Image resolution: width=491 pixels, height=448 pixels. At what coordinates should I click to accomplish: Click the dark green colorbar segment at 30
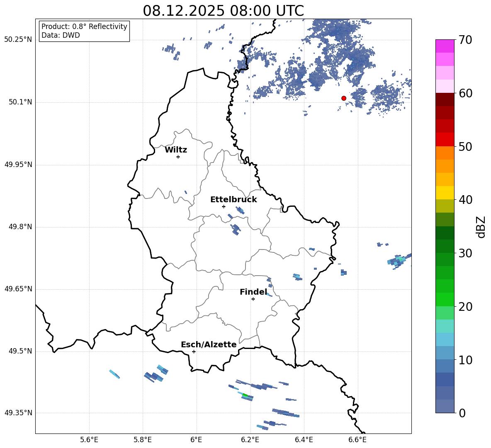[x=445, y=246]
